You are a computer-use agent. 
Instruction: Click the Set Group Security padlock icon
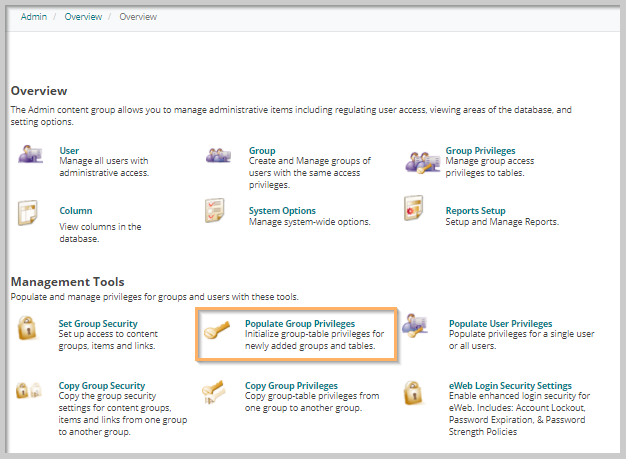(x=27, y=328)
